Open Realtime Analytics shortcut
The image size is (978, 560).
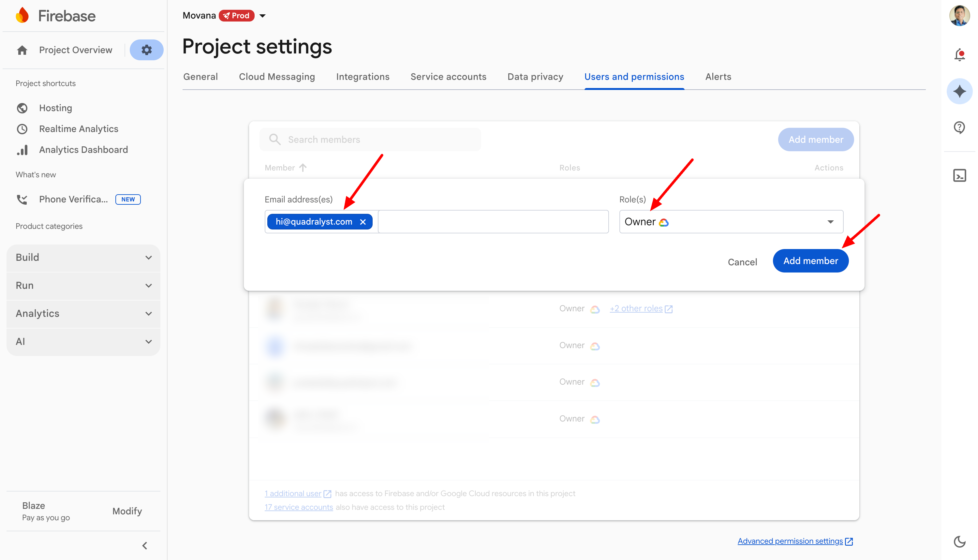coord(79,129)
